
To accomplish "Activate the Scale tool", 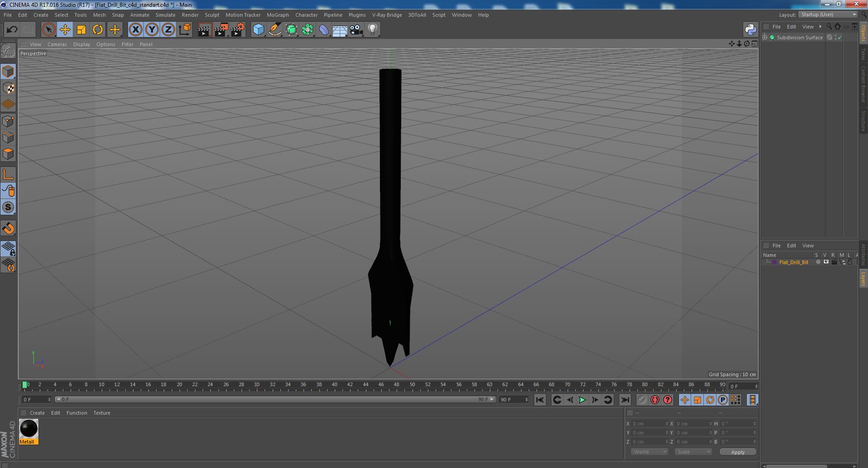I will pos(81,30).
